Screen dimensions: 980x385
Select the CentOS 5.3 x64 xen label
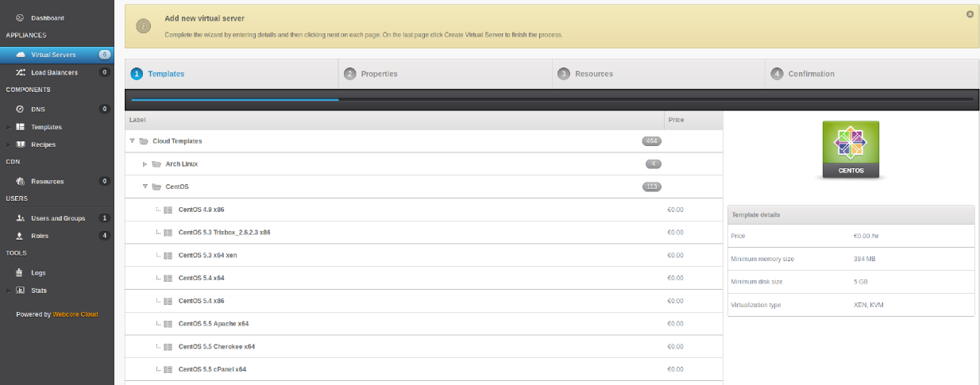coord(208,256)
